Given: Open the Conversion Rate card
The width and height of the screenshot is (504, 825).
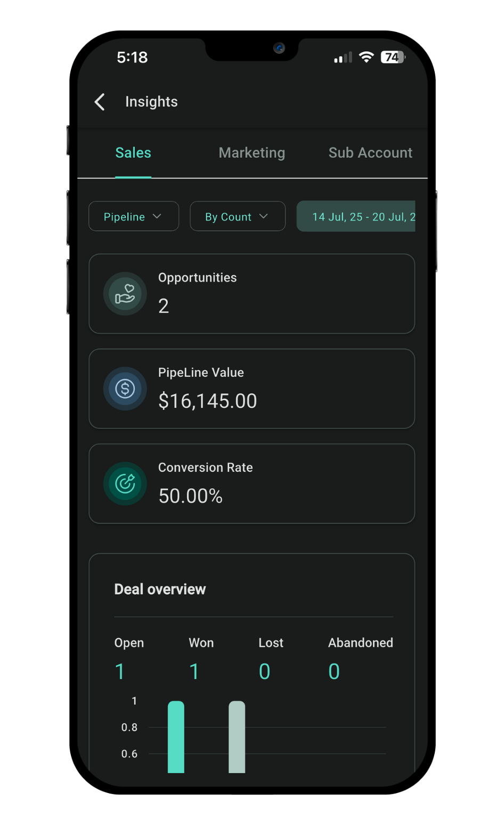Looking at the screenshot, I should [x=252, y=483].
